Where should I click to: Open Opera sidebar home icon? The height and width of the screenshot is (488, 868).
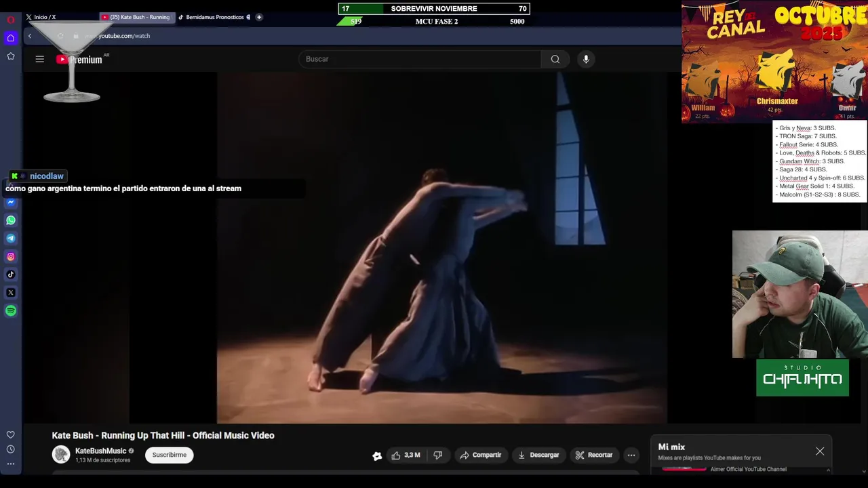pos(11,38)
